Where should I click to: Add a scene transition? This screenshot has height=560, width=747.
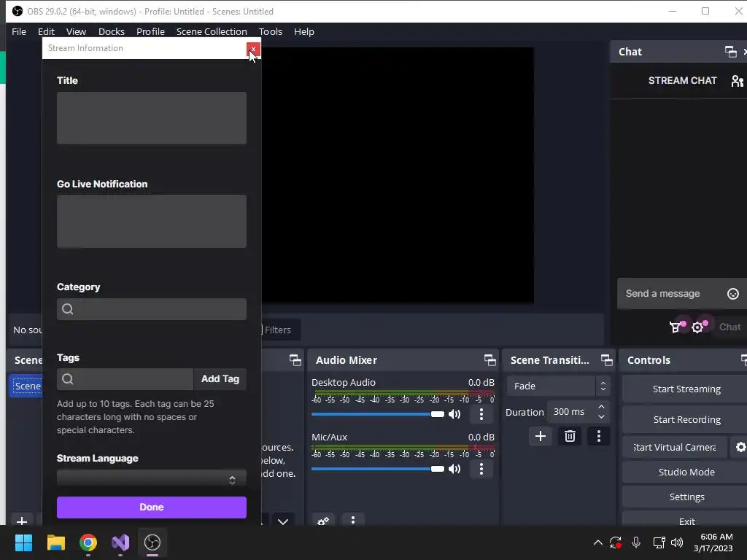541,436
